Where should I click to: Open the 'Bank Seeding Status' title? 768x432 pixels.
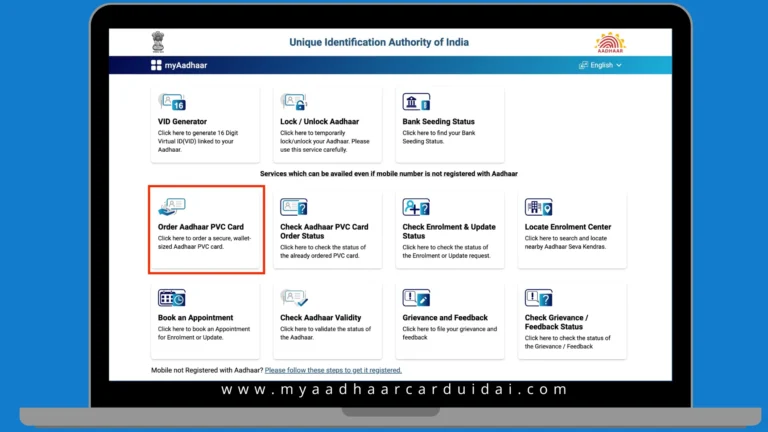pyautogui.click(x=438, y=121)
